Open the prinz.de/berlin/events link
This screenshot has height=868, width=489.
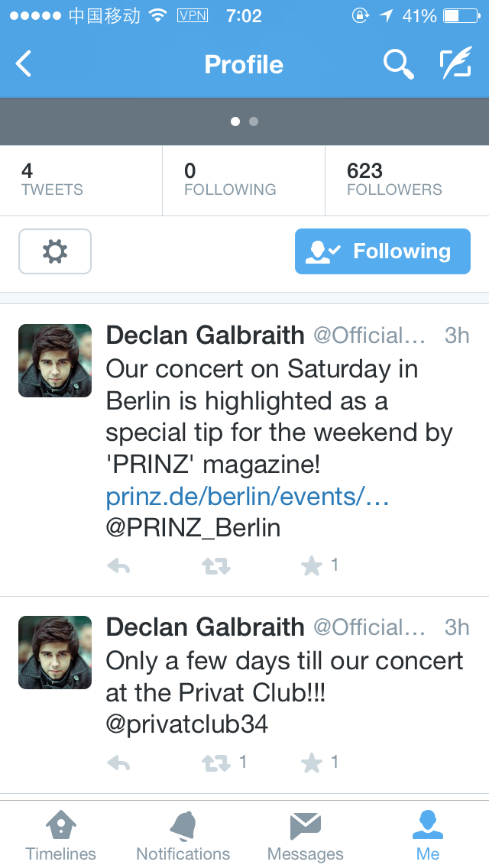pyautogui.click(x=248, y=497)
